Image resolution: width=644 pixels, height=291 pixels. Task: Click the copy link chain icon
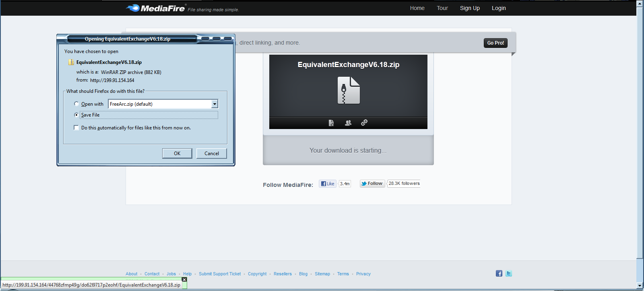coord(364,123)
